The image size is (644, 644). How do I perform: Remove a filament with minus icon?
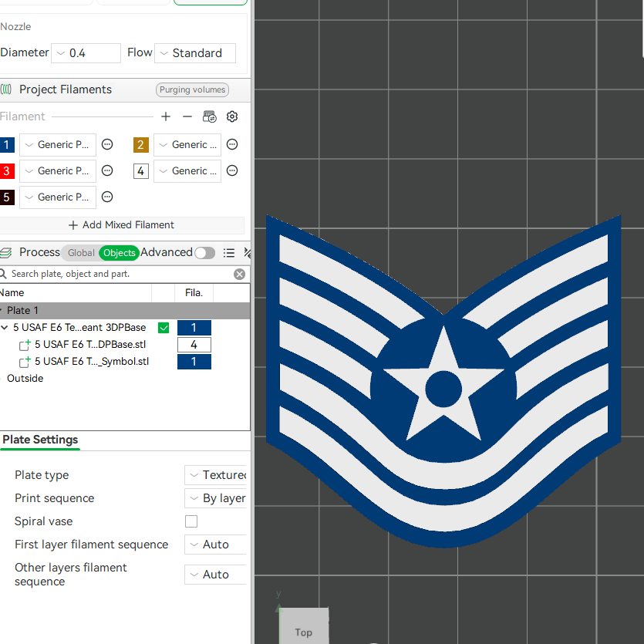[x=187, y=116]
